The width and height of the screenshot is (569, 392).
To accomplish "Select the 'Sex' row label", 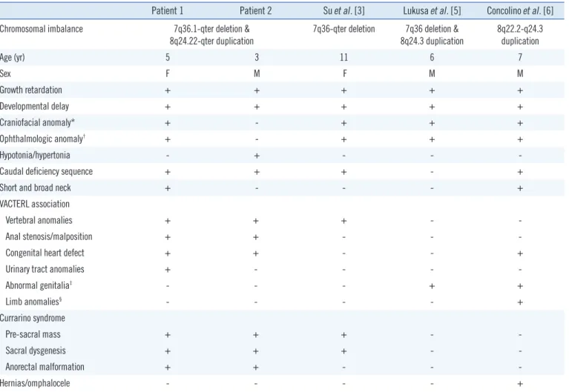I will click(x=5, y=73).
